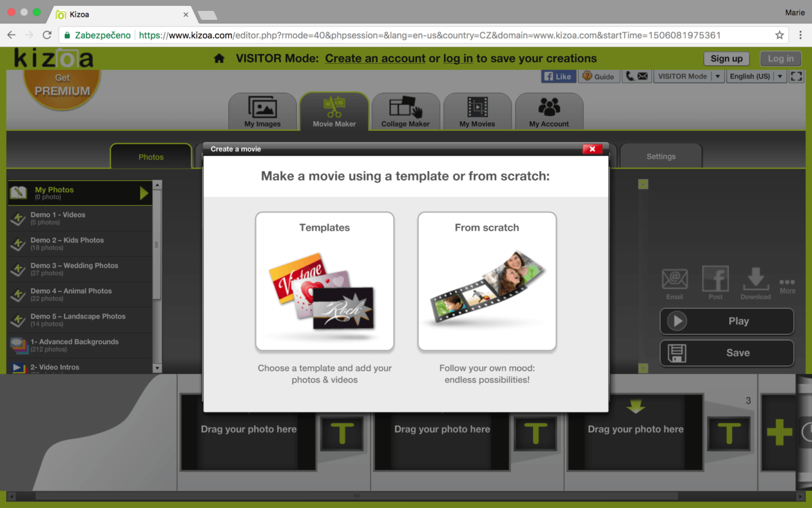Screen dimensions: 812x508
Task: Open the English (US) language dropdown
Action: pyautogui.click(x=780, y=76)
